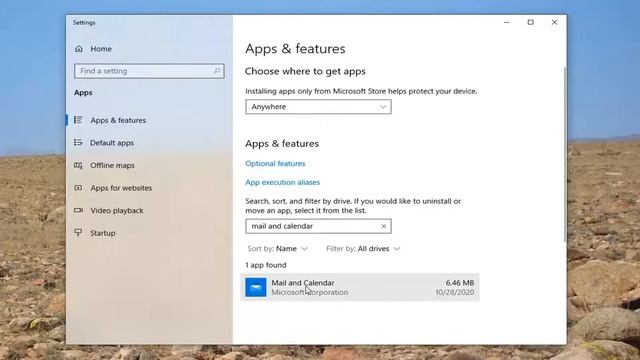Open Default apps settings

112,143
